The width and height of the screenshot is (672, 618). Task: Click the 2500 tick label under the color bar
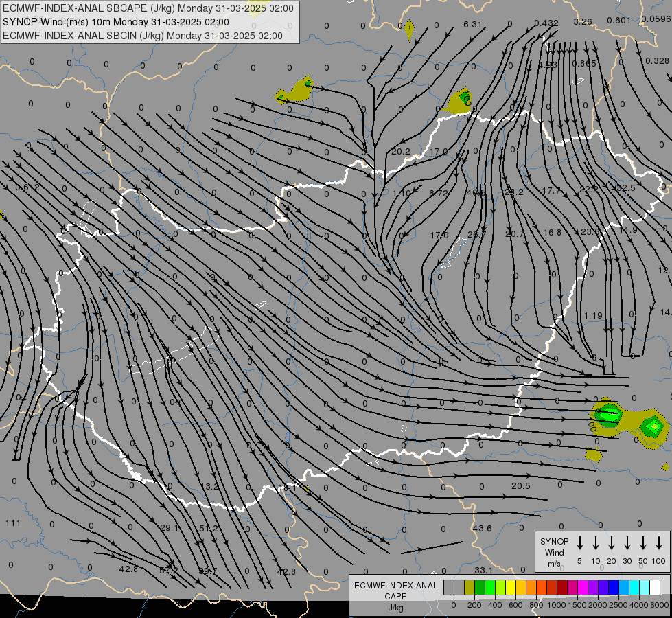(x=618, y=605)
